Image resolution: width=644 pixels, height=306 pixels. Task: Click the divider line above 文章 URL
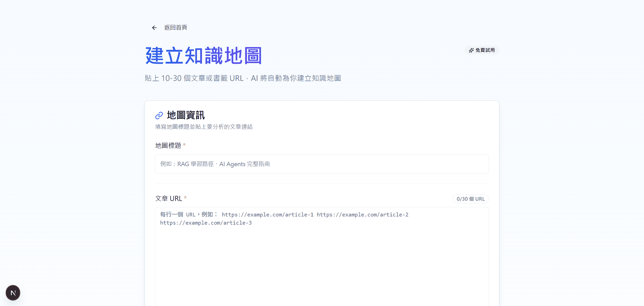[322, 184]
